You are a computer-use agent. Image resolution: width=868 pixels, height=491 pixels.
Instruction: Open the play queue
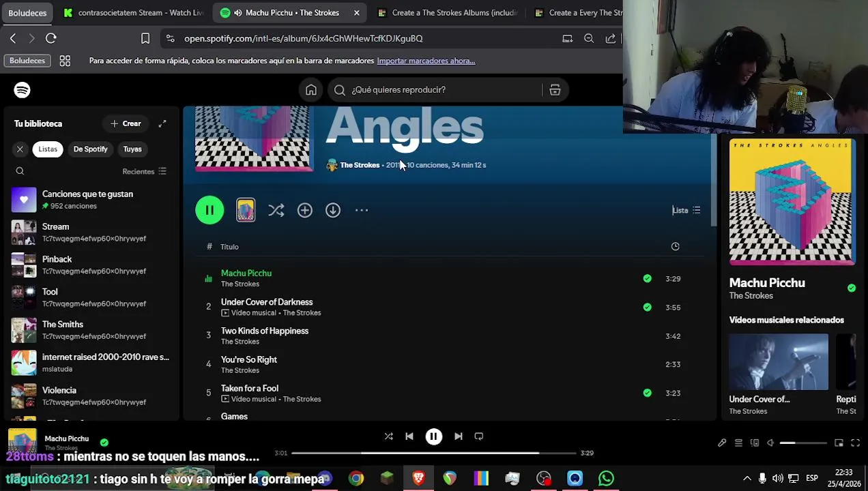click(738, 443)
